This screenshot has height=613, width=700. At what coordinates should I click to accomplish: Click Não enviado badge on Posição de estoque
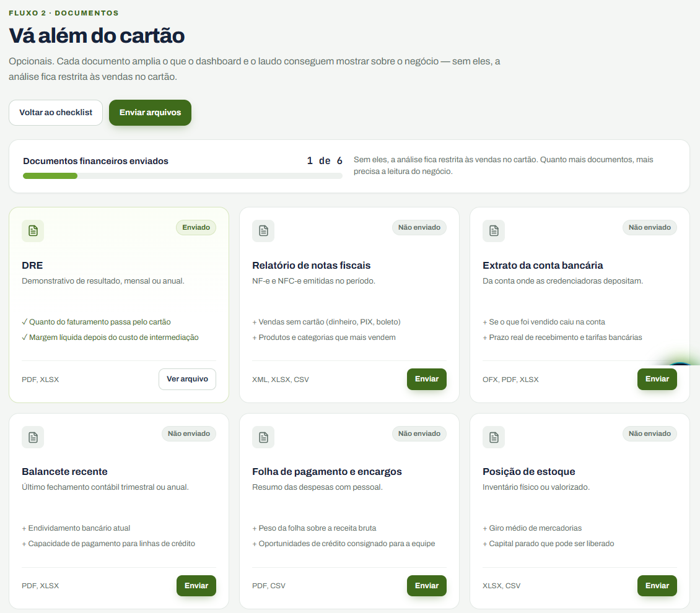[650, 433]
